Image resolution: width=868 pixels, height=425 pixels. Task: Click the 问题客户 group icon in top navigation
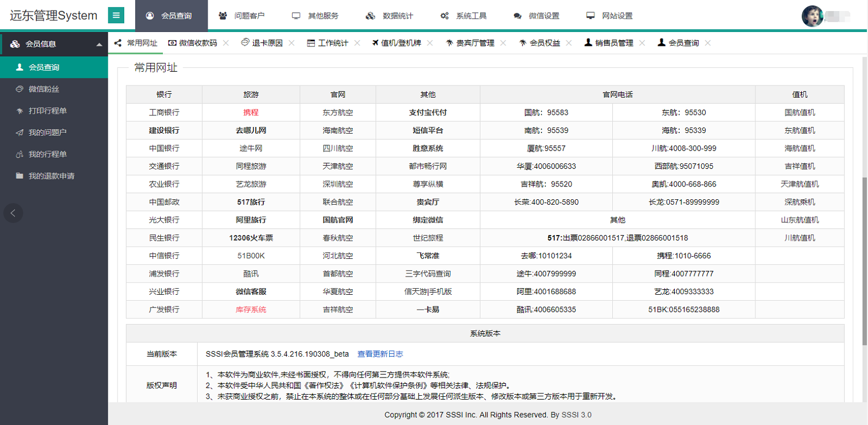tap(223, 16)
